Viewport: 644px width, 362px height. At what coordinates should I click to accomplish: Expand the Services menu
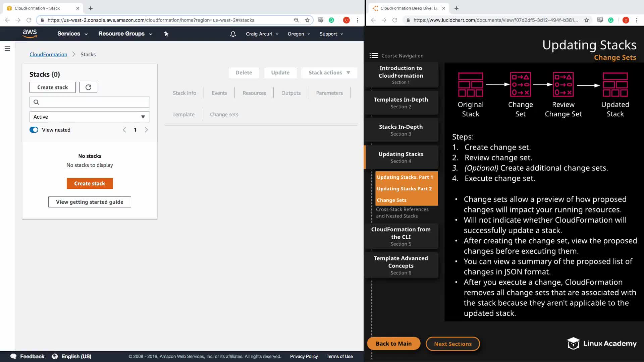[x=72, y=34]
